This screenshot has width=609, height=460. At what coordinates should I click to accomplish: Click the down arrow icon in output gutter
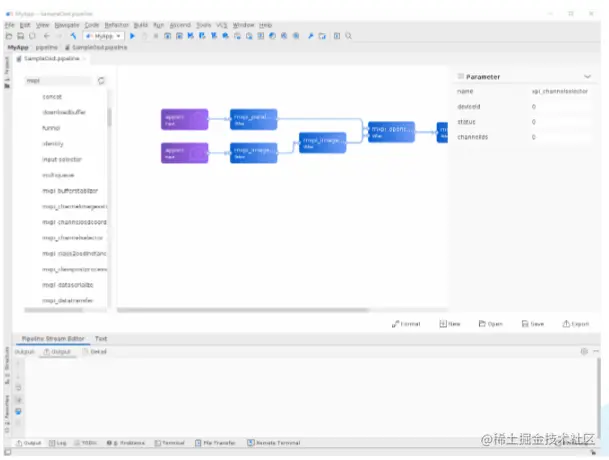pos(18,376)
